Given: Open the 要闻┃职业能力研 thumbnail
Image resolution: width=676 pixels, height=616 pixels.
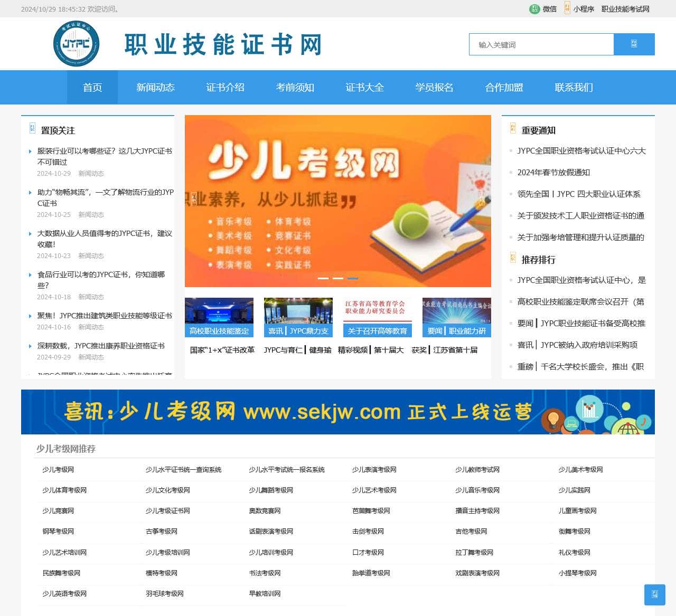Looking at the screenshot, I should (457, 317).
